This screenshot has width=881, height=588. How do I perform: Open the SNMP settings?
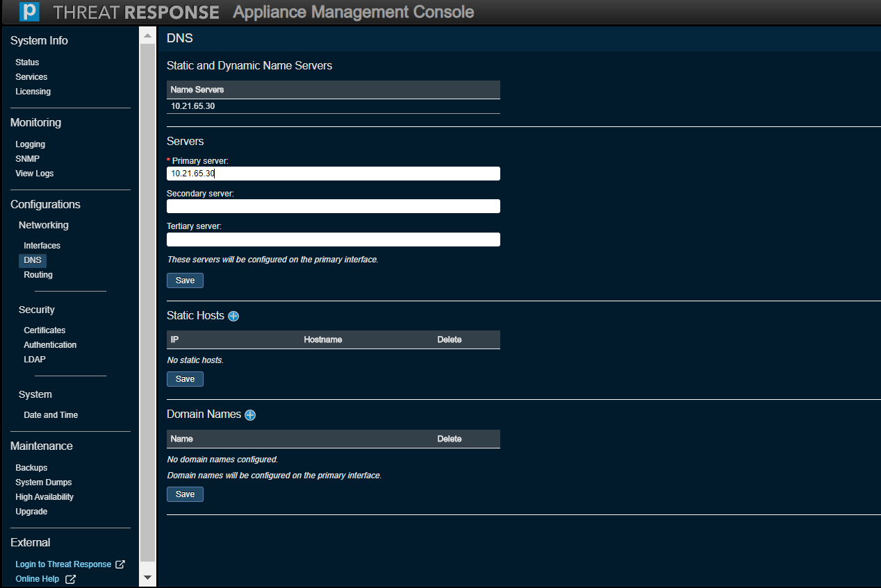27,159
